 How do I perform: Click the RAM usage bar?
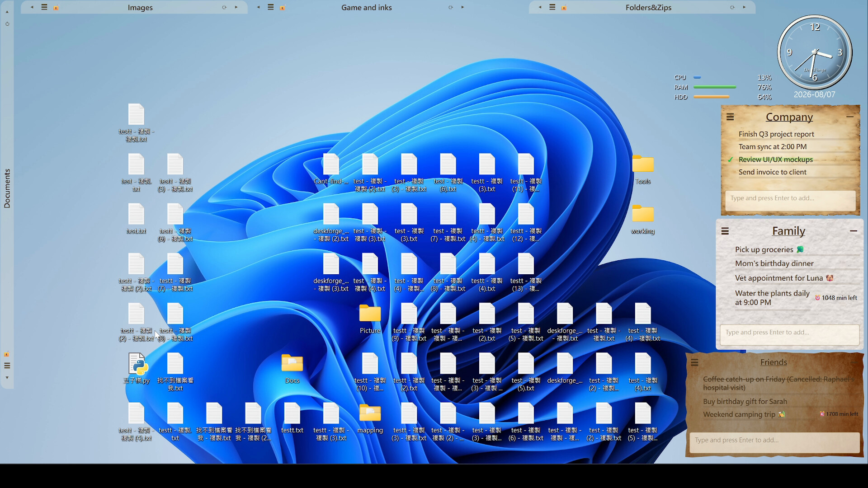pos(715,87)
